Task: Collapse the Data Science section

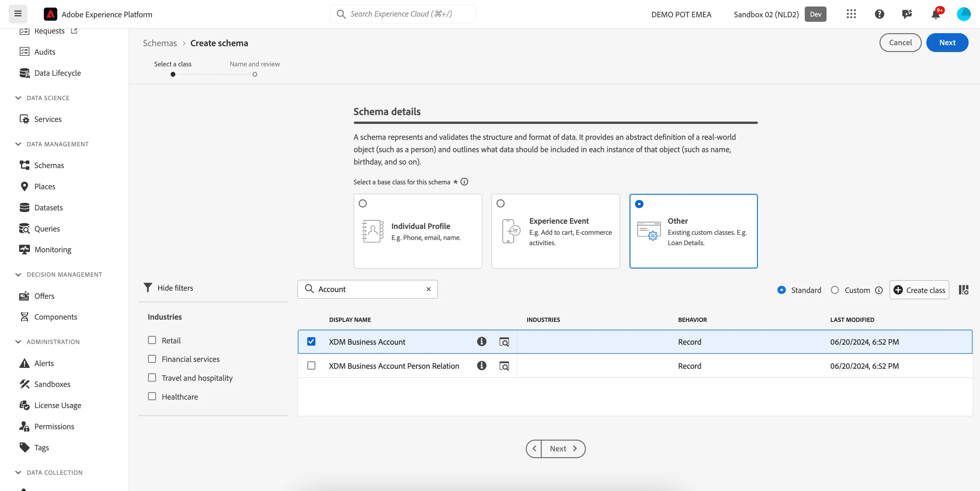Action: (18, 98)
